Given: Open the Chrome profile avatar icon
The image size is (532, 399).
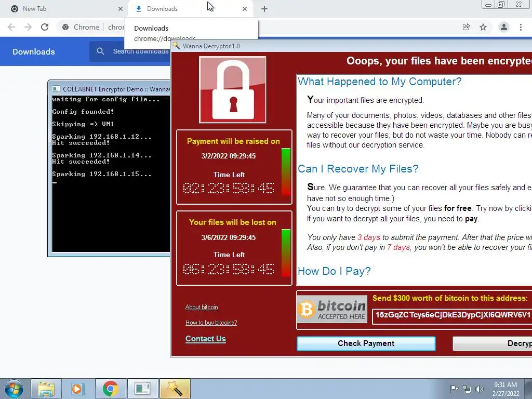Looking at the screenshot, I should 504,27.
